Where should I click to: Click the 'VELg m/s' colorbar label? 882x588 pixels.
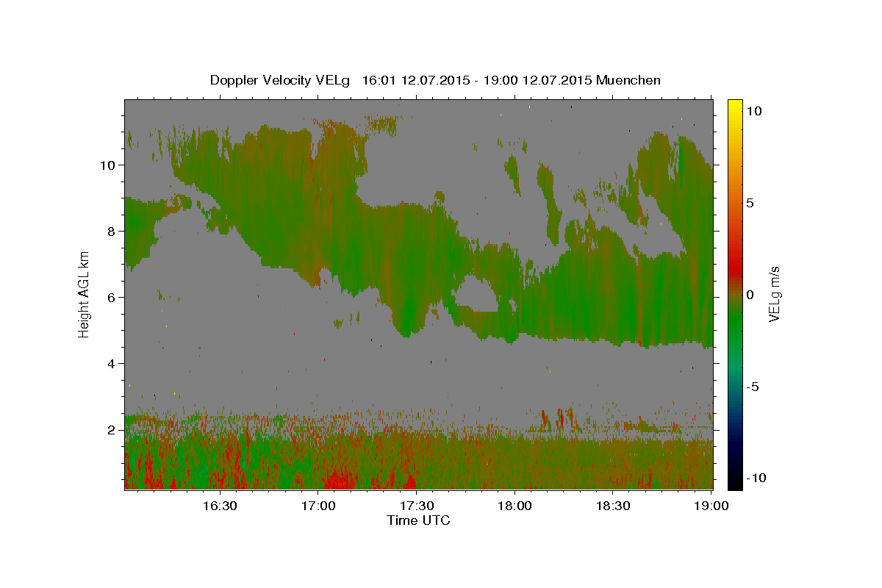point(774,293)
